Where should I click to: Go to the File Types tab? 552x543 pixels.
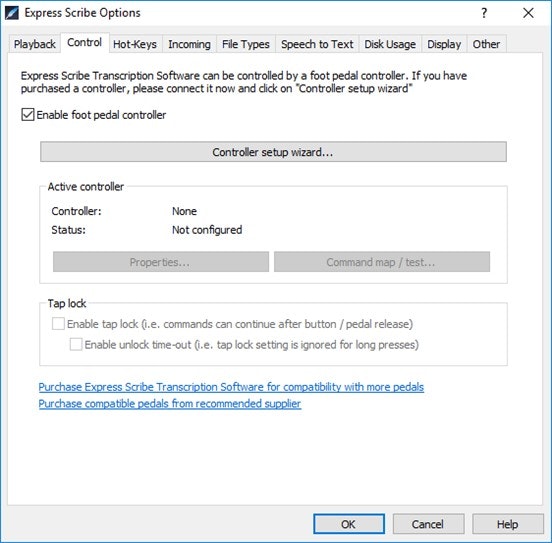click(246, 44)
